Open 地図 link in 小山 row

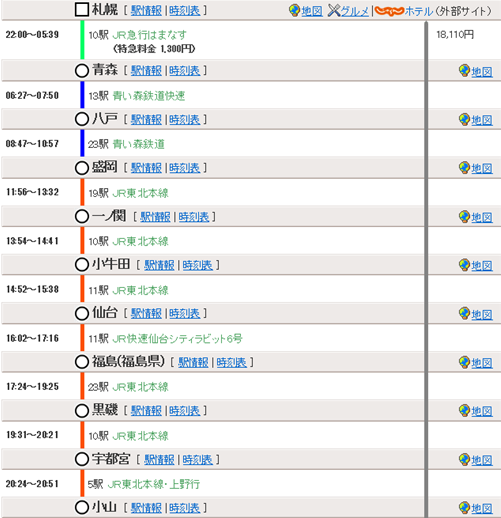482,508
